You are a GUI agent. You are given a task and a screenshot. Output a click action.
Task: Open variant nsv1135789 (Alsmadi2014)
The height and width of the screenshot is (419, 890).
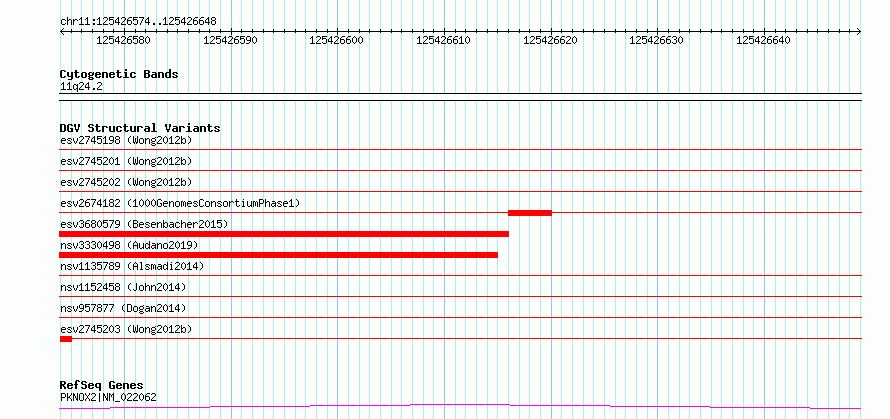(132, 266)
